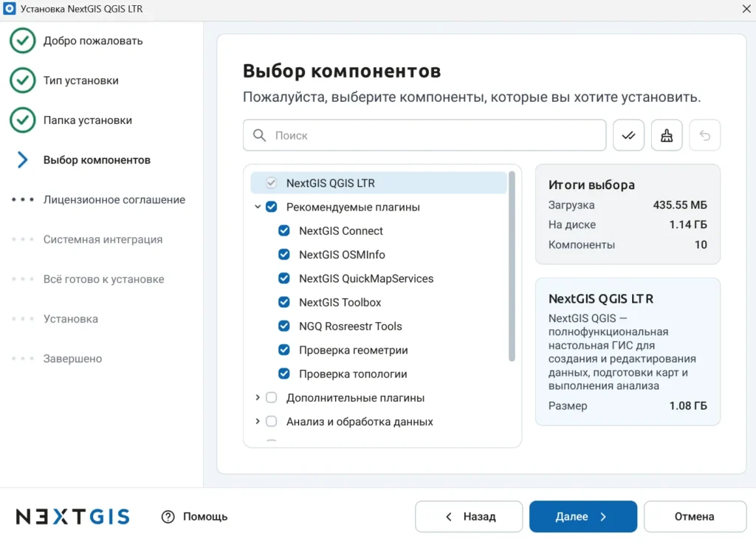Click the component list scrollbar

point(512,266)
